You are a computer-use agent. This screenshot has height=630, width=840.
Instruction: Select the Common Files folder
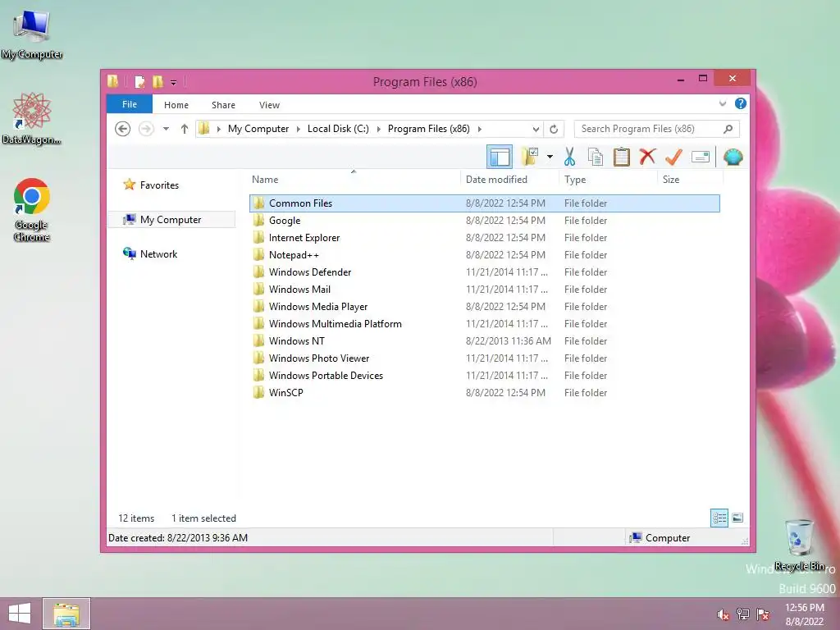tap(485, 203)
